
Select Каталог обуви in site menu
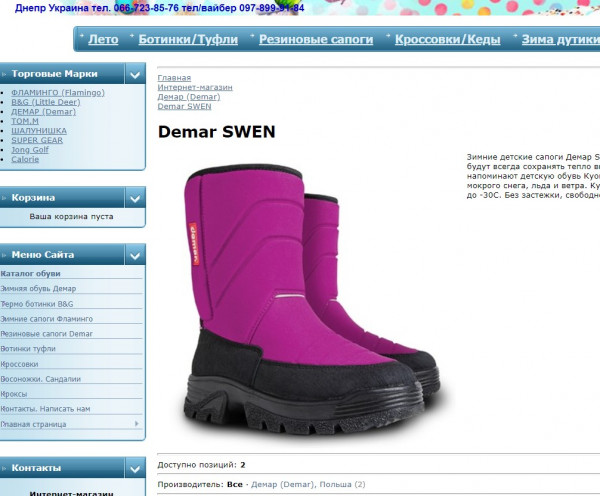[x=31, y=274]
